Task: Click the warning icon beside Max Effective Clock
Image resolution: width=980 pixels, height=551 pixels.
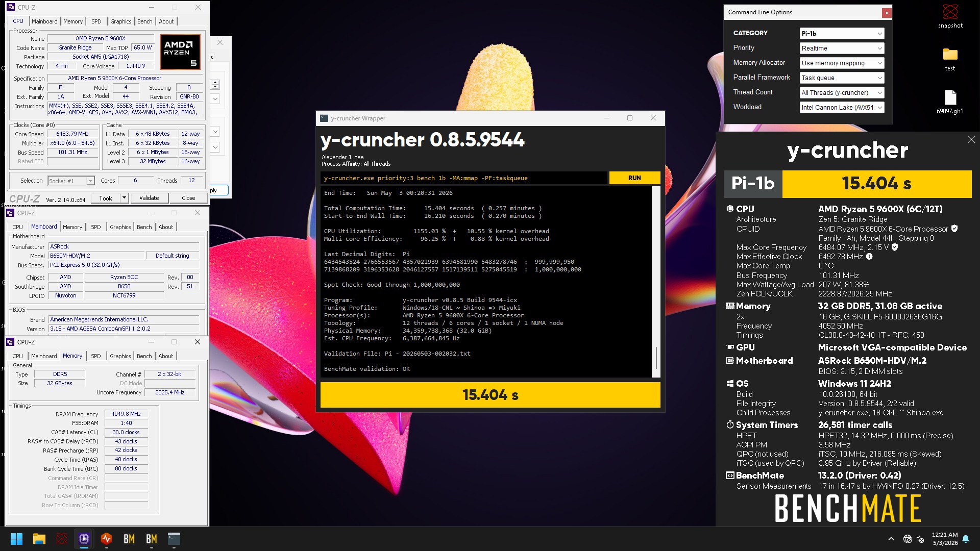Action: [869, 257]
